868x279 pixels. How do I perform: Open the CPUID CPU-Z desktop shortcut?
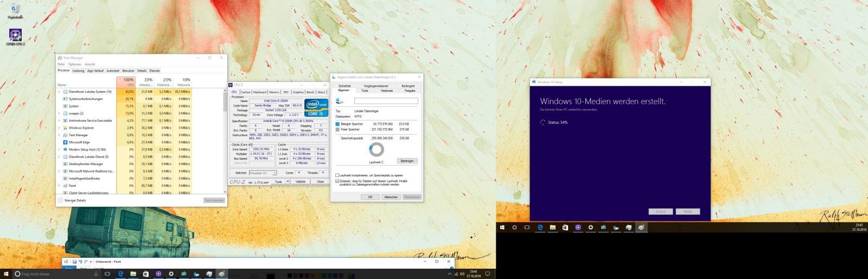15,36
